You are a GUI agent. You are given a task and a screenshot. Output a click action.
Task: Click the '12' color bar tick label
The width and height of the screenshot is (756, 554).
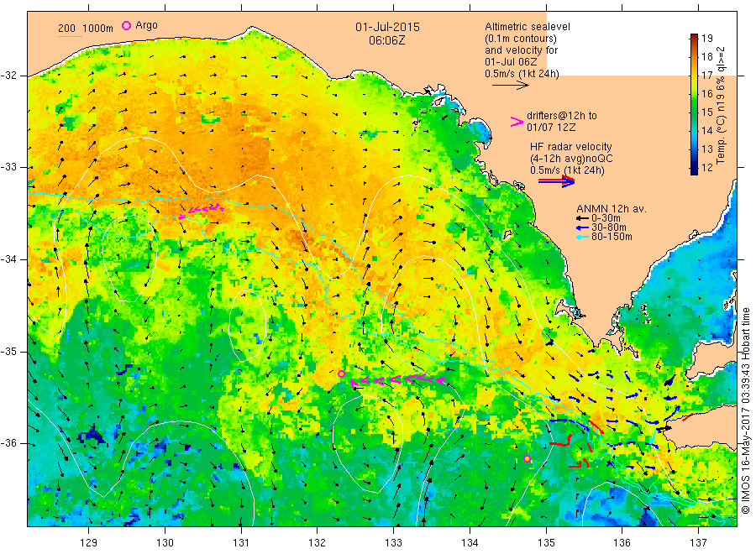(706, 168)
